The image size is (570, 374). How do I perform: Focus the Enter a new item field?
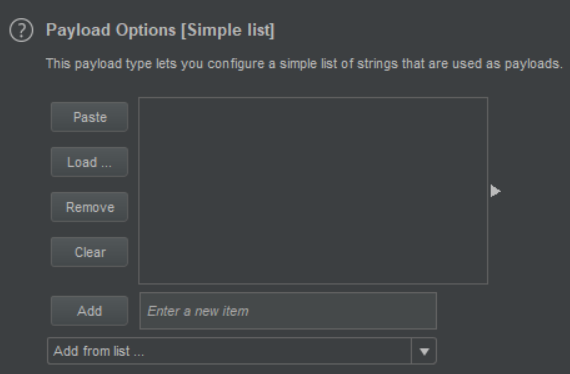click(x=288, y=311)
